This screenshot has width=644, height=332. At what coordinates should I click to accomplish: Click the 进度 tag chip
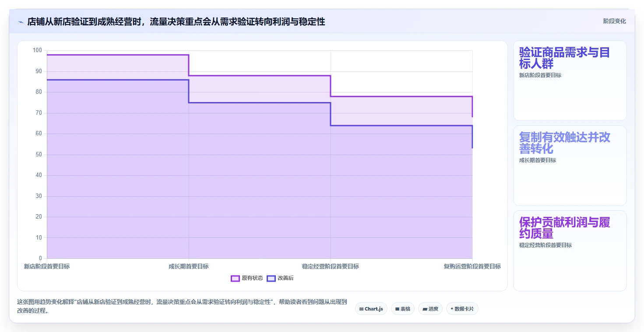click(430, 309)
